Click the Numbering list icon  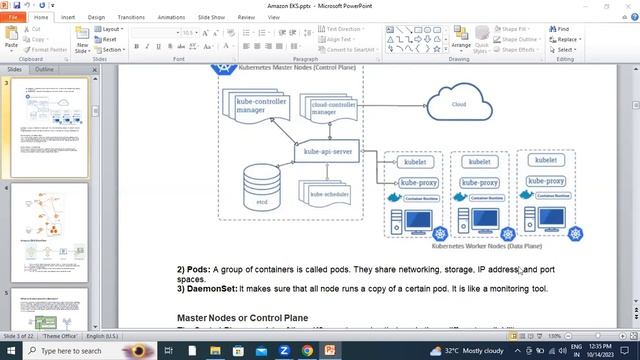point(263,33)
